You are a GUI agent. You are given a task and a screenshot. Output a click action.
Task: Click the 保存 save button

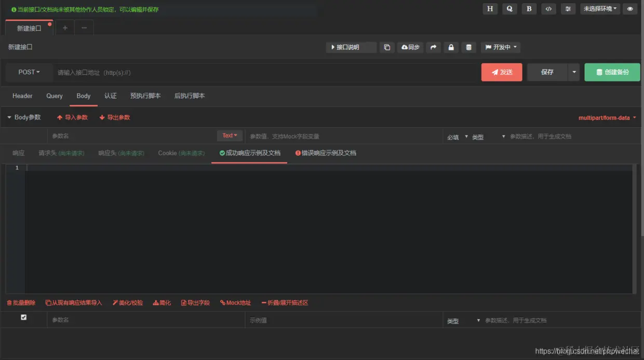click(547, 72)
